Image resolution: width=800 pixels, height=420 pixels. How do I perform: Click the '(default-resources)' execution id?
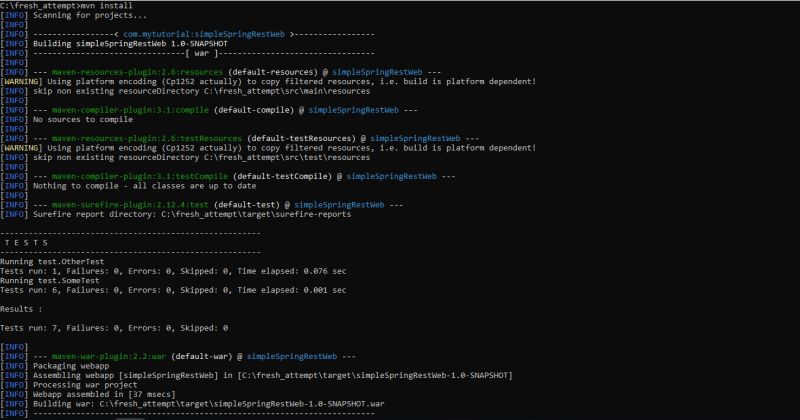[x=272, y=72]
